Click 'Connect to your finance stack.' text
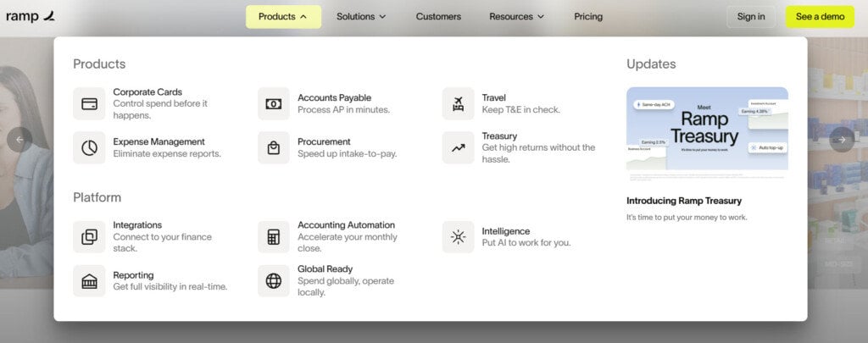Viewport: 868px width, 343px height. click(162, 243)
